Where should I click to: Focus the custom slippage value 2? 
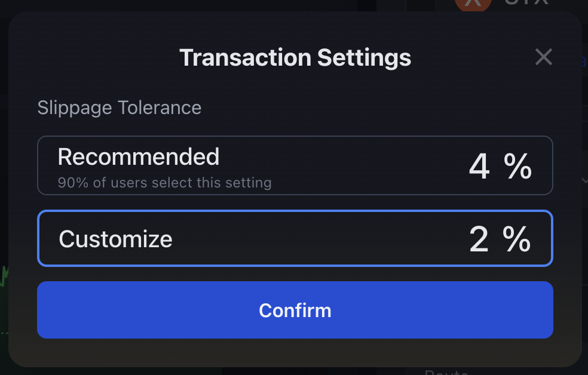(x=479, y=239)
